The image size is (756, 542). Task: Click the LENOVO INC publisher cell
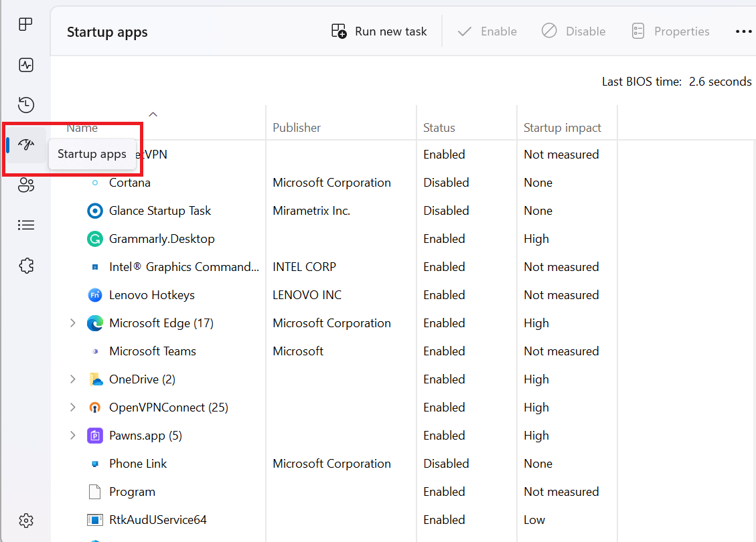[307, 295]
